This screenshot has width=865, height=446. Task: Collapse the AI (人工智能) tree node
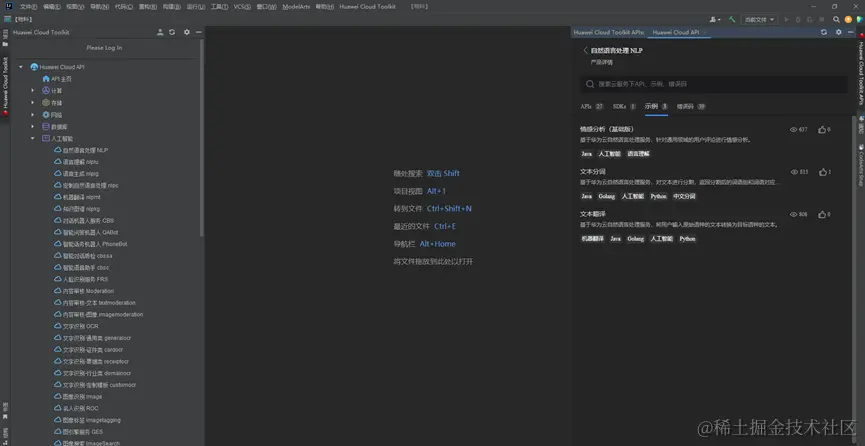(33, 139)
